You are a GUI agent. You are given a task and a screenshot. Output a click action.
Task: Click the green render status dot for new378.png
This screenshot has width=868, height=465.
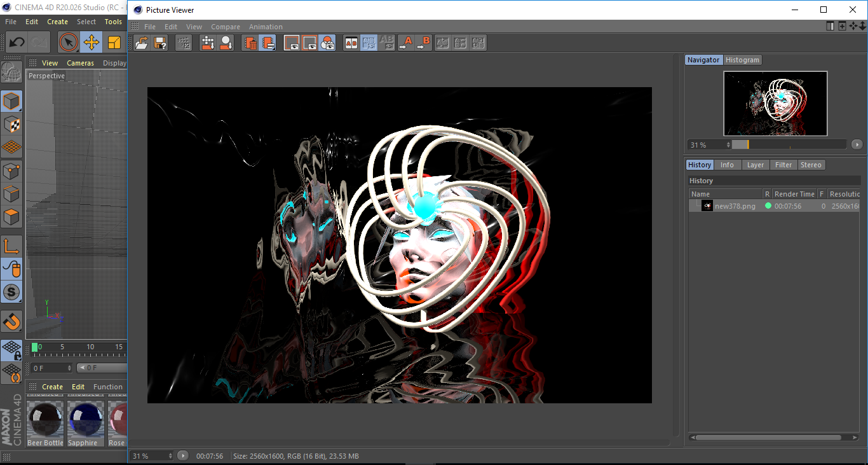point(768,206)
